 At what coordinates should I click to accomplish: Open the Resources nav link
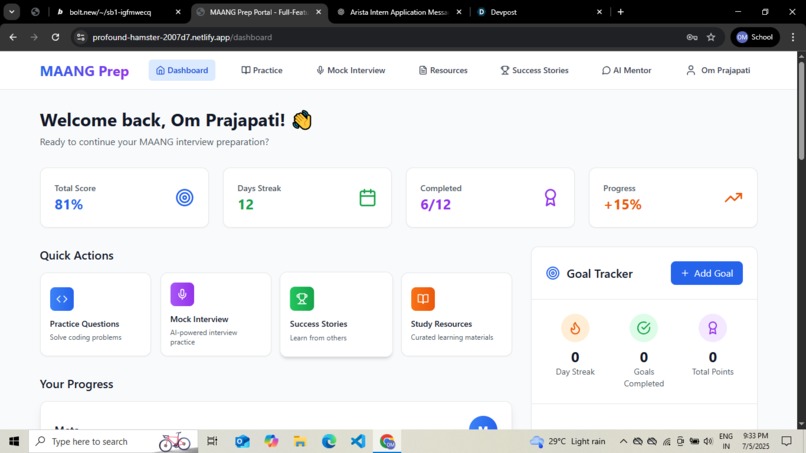pyautogui.click(x=443, y=70)
